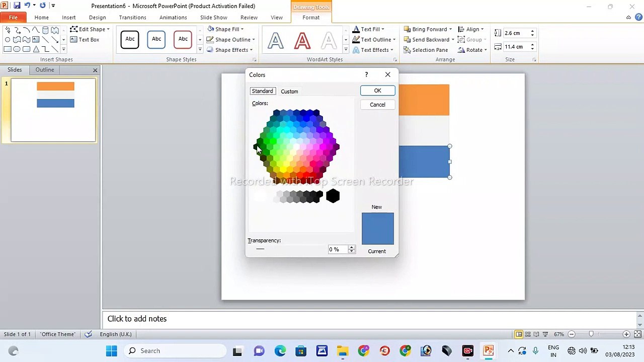644x362 pixels.
Task: Open the Animations ribbon tab
Action: click(173, 18)
